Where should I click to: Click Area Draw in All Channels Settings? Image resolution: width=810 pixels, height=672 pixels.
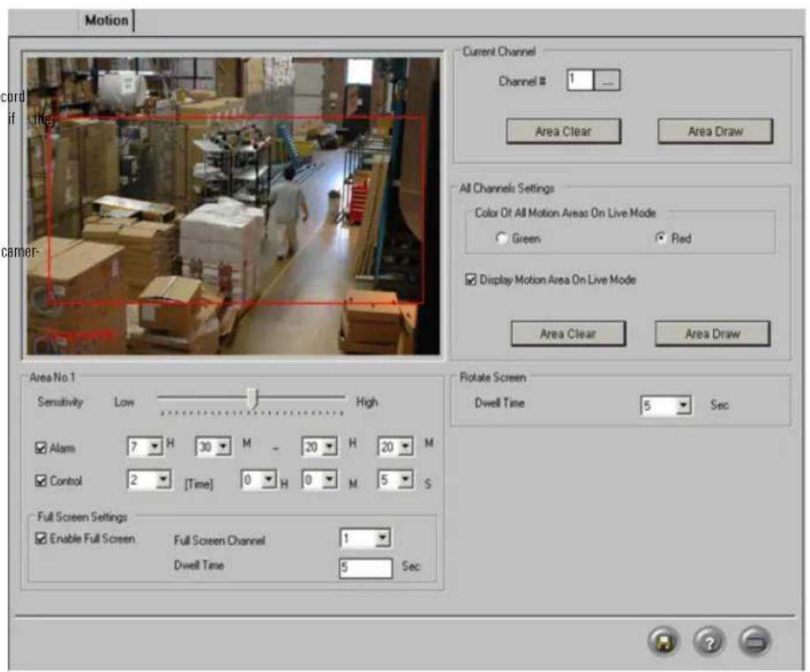pos(713,333)
